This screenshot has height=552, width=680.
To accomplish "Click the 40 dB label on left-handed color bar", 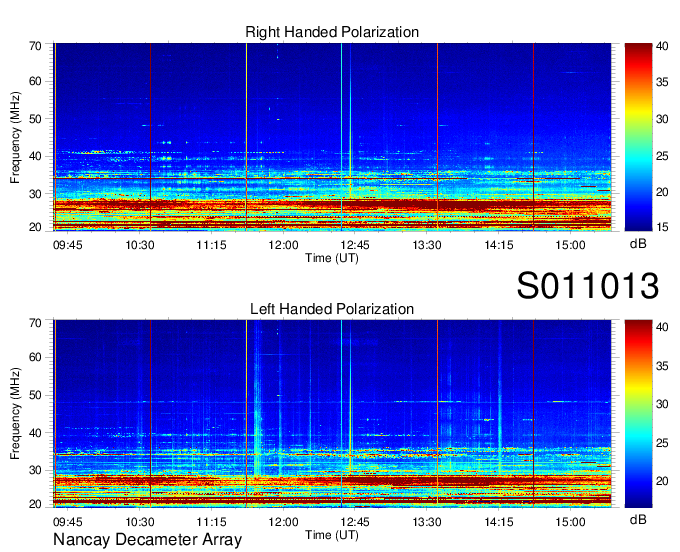I will 662,327.
